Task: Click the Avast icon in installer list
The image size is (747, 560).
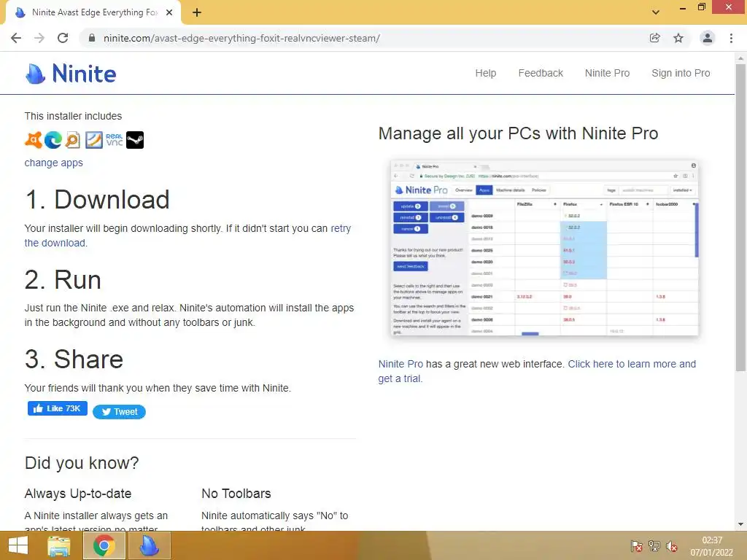Action: (x=34, y=140)
